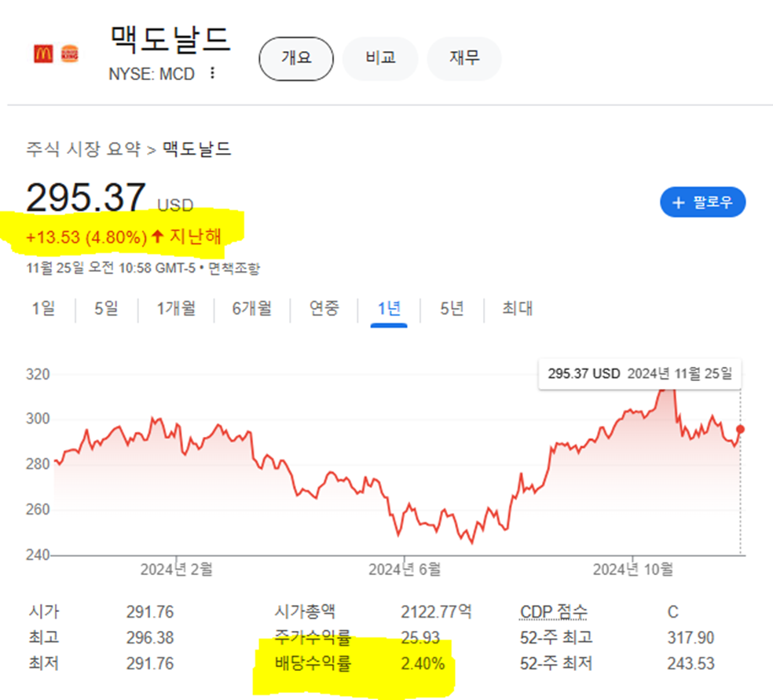Image resolution: width=773 pixels, height=700 pixels.
Task: Click the CDP 점수 value C
Action: [673, 612]
